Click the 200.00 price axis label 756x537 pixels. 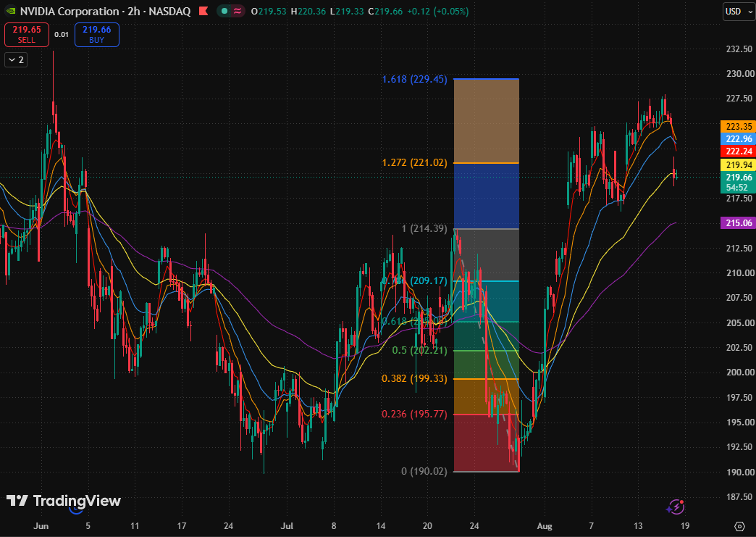click(x=740, y=372)
